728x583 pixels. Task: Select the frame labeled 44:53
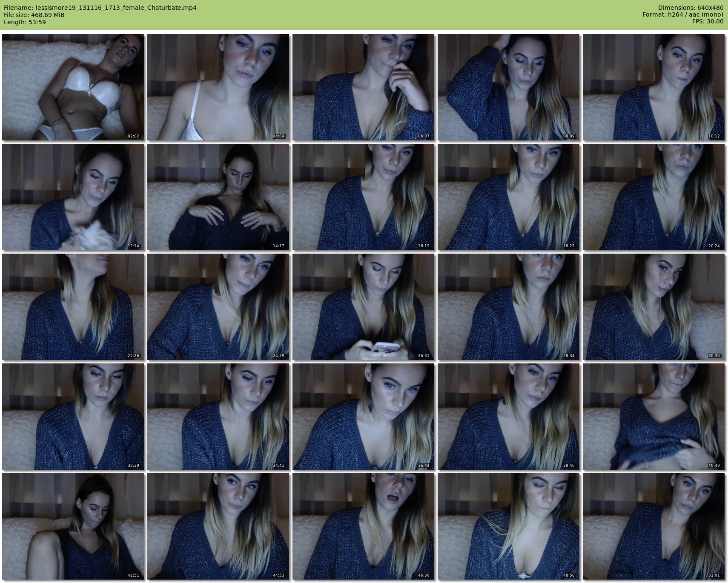pyautogui.click(x=218, y=526)
